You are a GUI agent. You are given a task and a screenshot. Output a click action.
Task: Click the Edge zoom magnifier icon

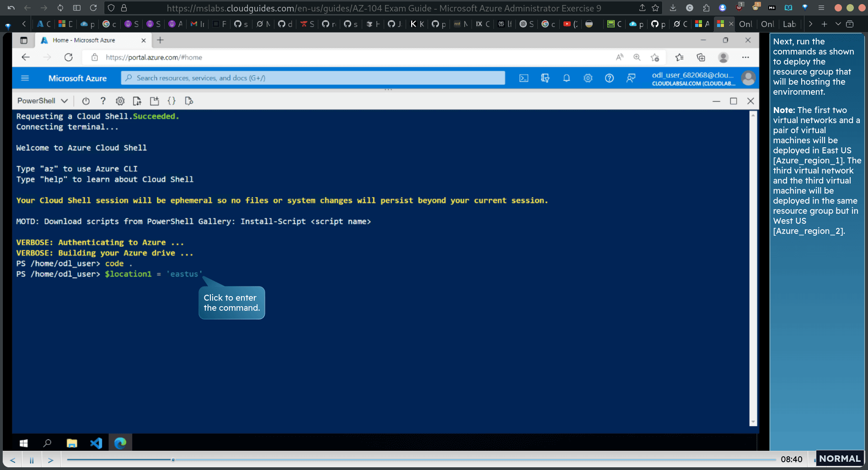(x=637, y=57)
